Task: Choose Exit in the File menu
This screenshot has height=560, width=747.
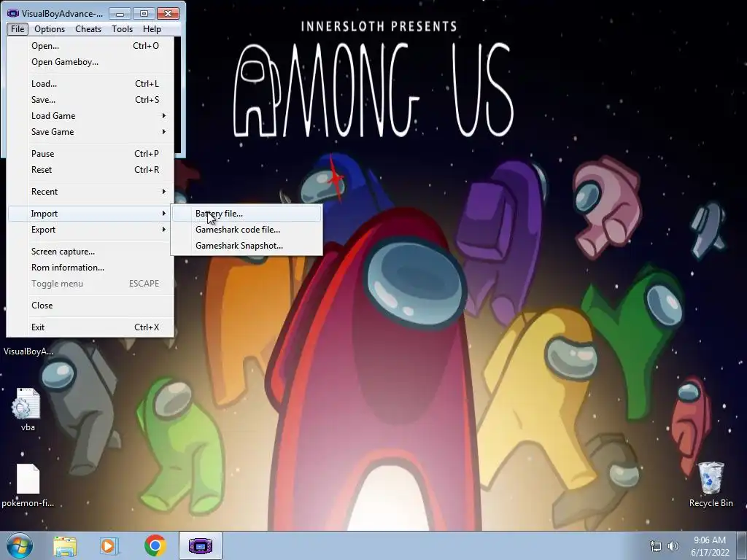Action: click(90, 327)
